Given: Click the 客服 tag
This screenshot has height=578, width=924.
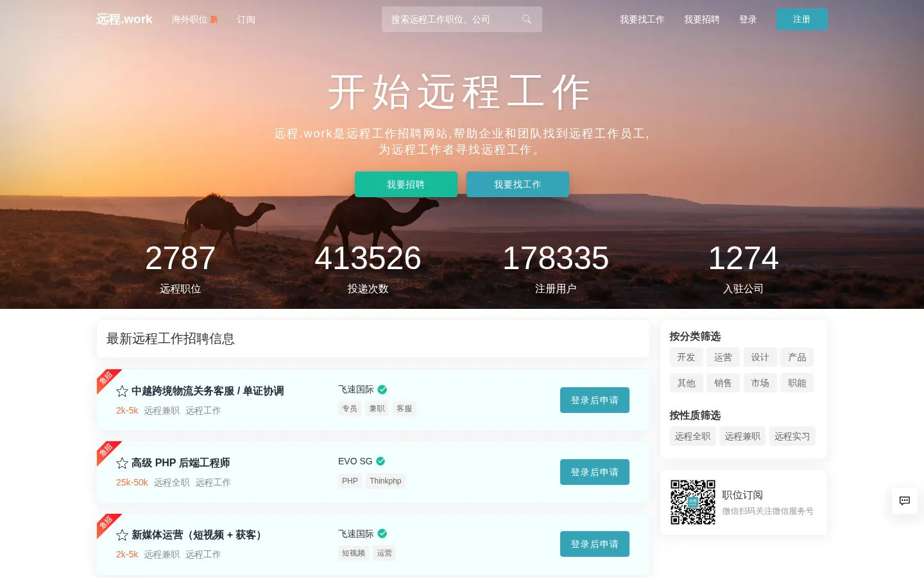Looking at the screenshot, I should (404, 408).
